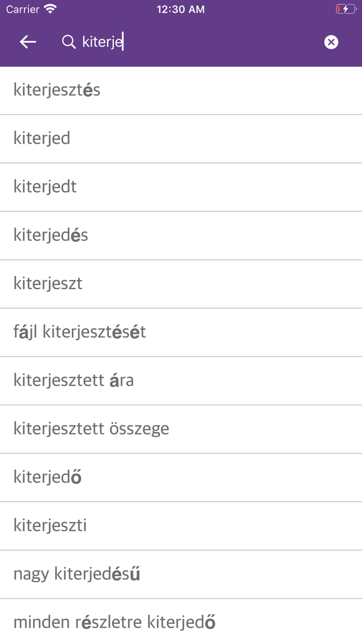Click the Wi-Fi icon in status bar

tap(49, 9)
